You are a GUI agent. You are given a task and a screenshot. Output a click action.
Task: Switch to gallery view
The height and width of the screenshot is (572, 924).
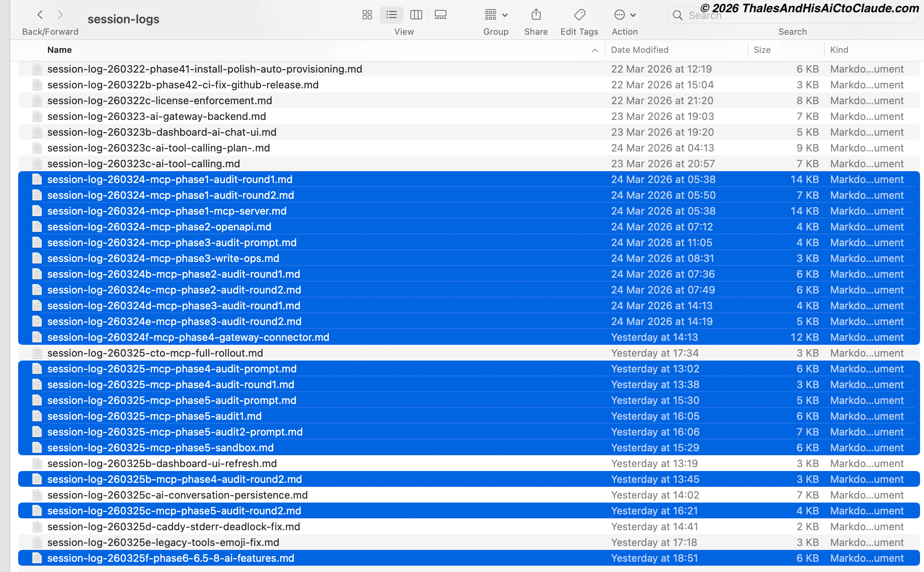pos(440,15)
